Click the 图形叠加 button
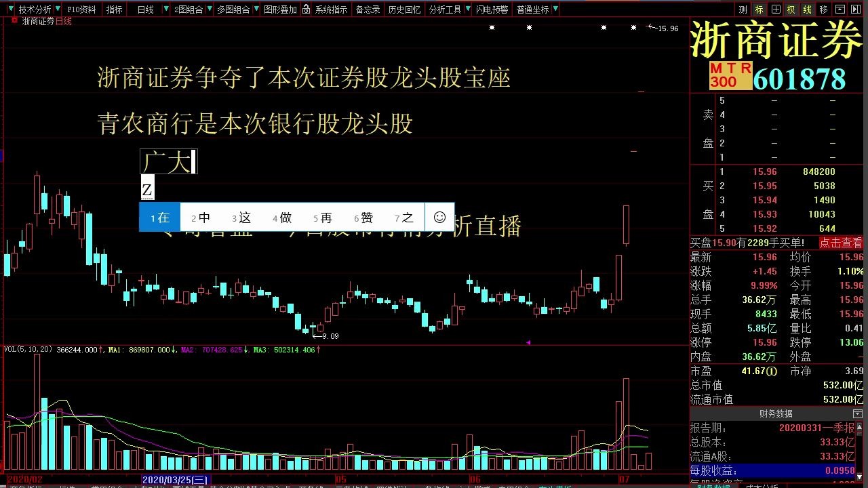The height and width of the screenshot is (488, 868). point(280,9)
